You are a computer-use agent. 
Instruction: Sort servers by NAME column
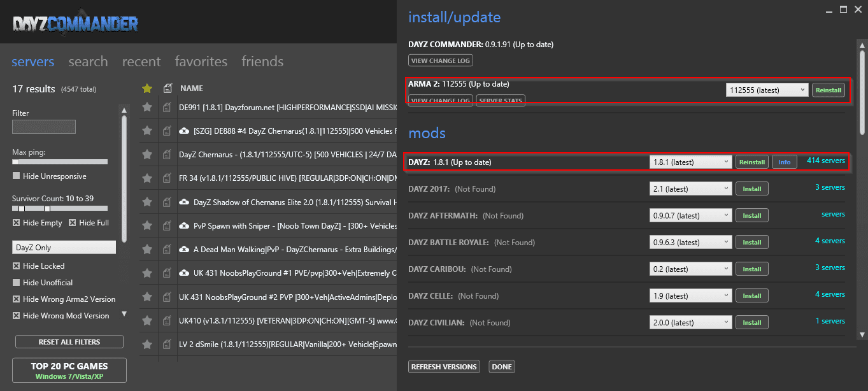[192, 89]
